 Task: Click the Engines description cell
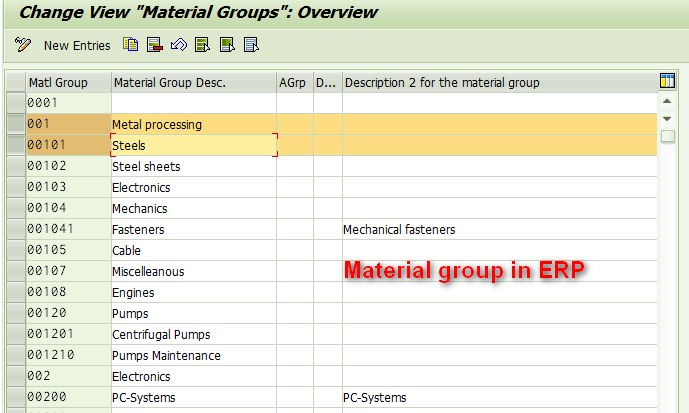(194, 293)
